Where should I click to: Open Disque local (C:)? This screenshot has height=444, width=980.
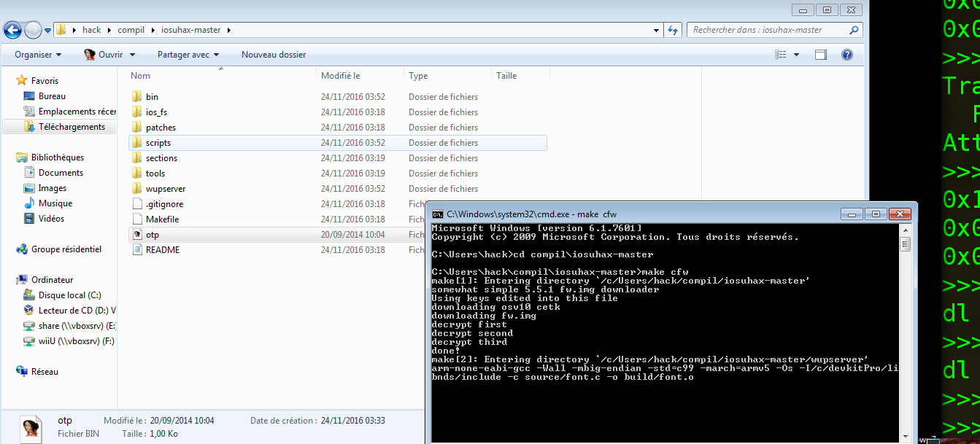click(x=69, y=295)
